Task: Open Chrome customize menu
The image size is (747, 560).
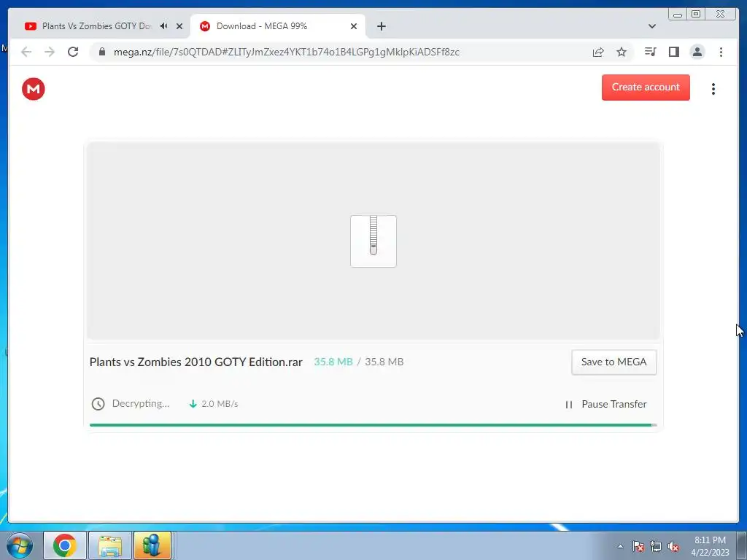Action: tap(721, 52)
